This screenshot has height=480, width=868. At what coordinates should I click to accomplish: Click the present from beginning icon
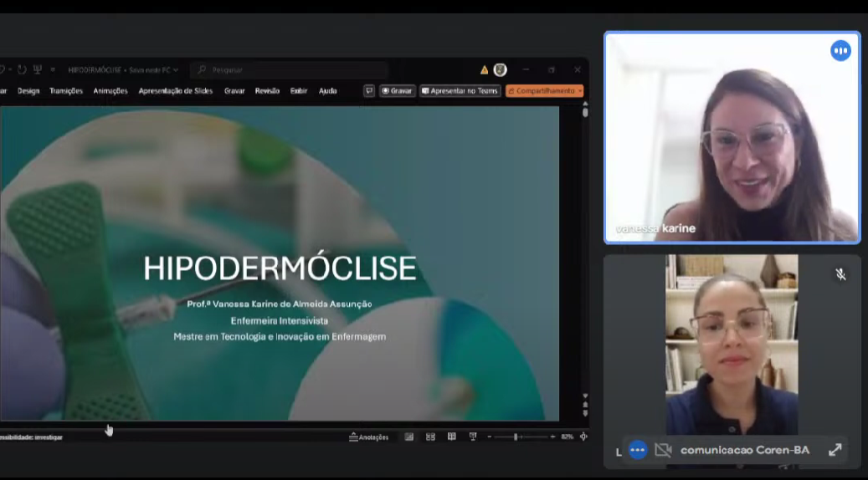point(38,70)
